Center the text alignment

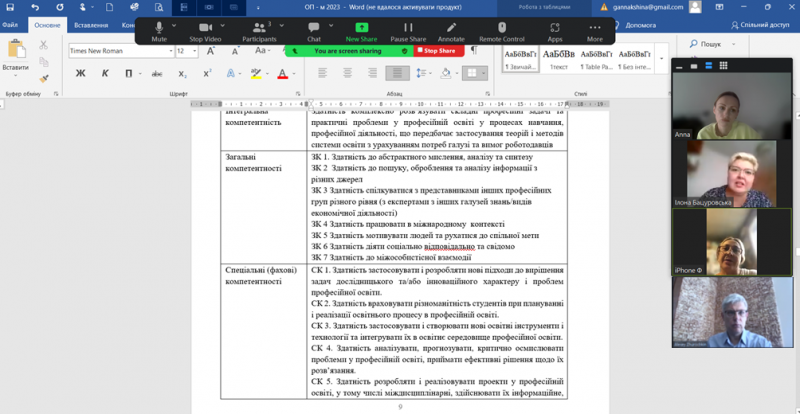347,73
